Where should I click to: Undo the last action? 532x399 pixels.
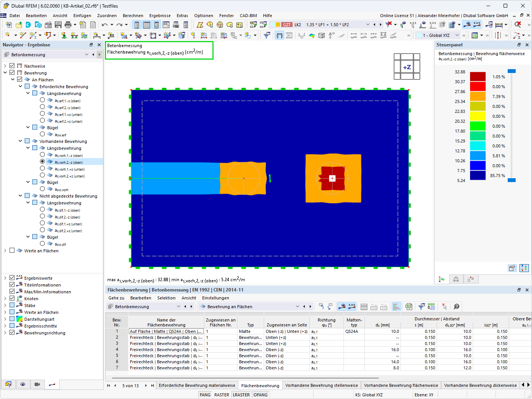click(105, 25)
